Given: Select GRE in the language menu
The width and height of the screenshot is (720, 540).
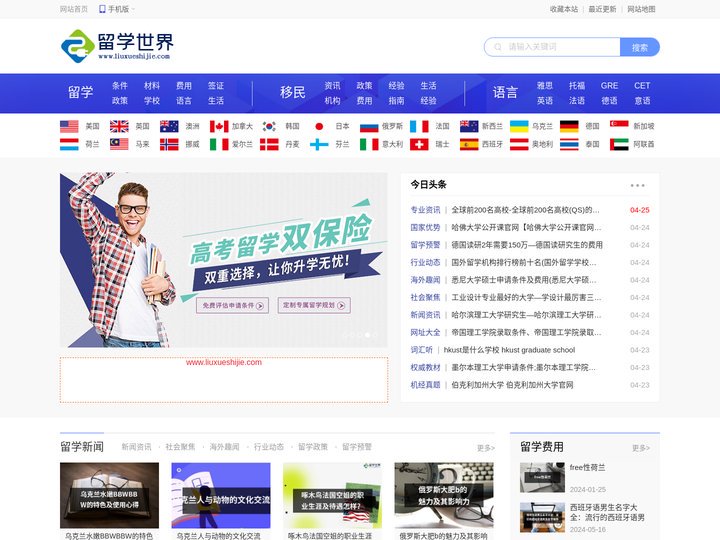Looking at the screenshot, I should [609, 86].
